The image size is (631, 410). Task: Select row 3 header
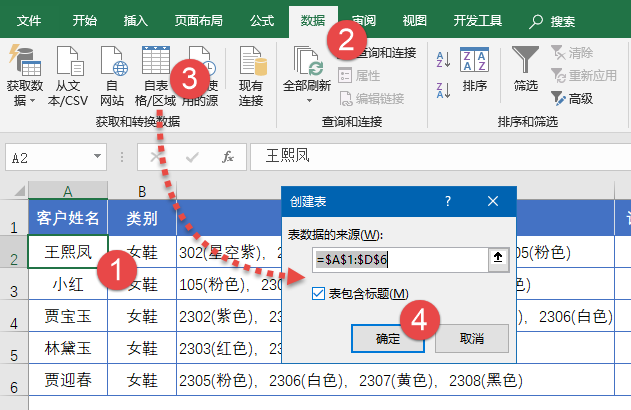[14, 285]
